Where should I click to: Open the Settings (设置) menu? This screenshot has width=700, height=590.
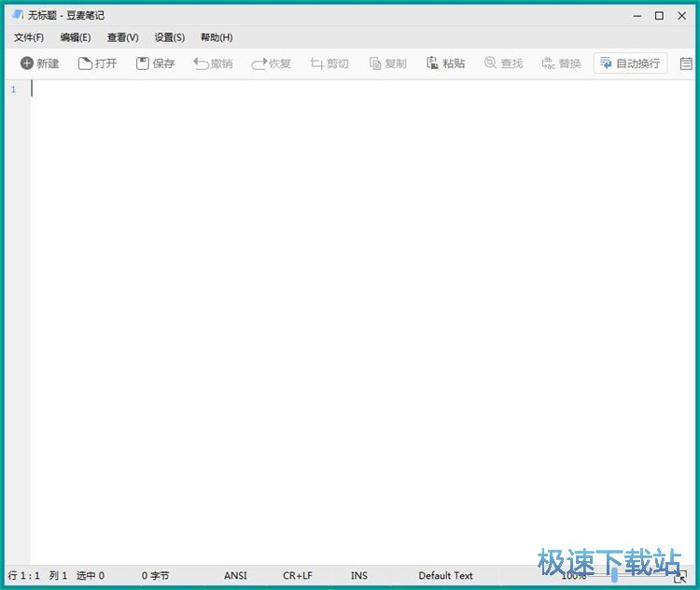(169, 37)
